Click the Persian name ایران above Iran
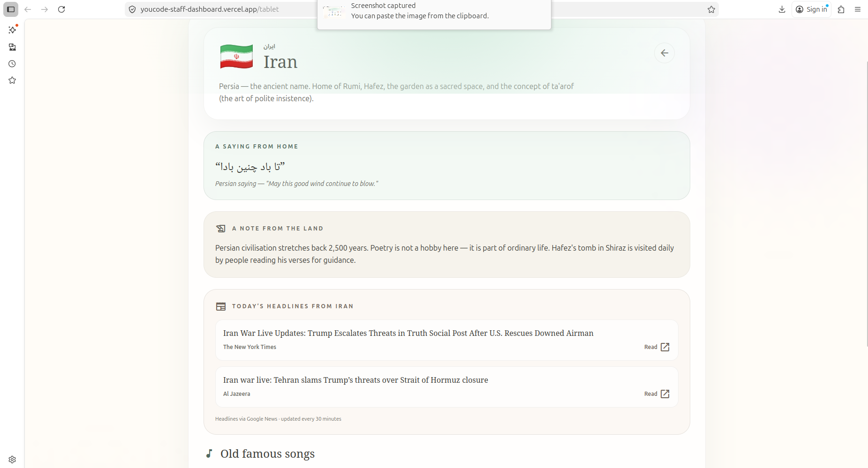Viewport: 868px width, 468px height. pos(269,46)
